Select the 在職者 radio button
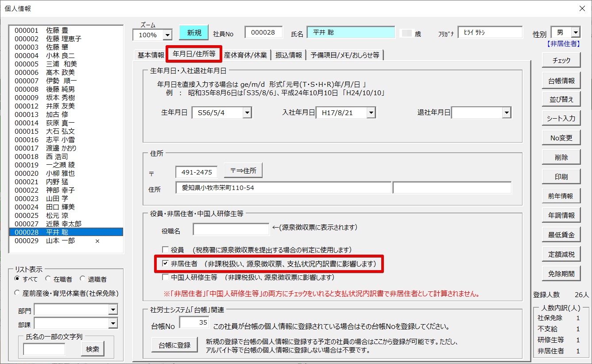The width and height of the screenshot is (592, 364). point(48,279)
